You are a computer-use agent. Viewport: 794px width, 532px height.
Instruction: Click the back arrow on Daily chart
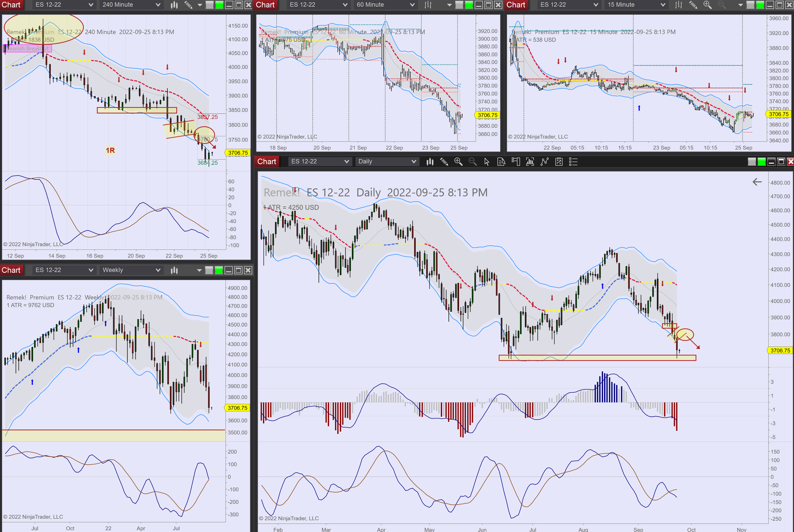[757, 182]
